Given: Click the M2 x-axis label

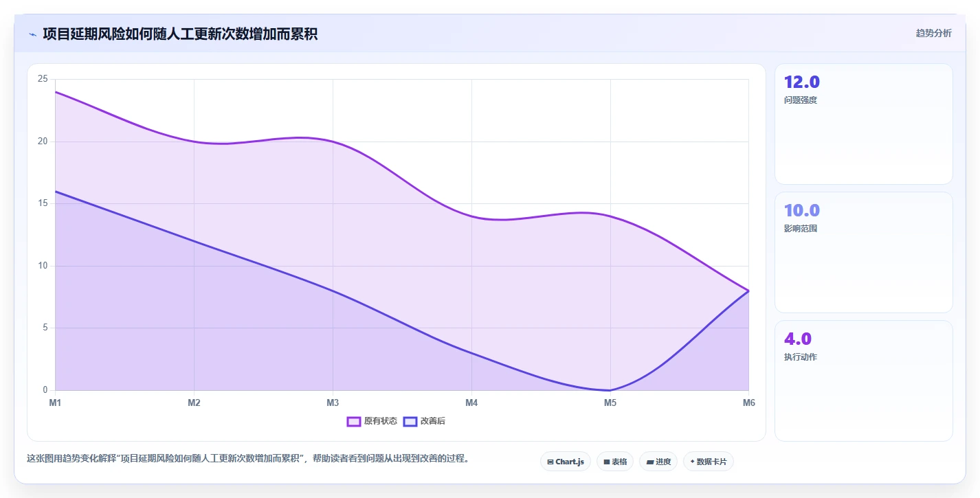Looking at the screenshot, I should pyautogui.click(x=194, y=403).
